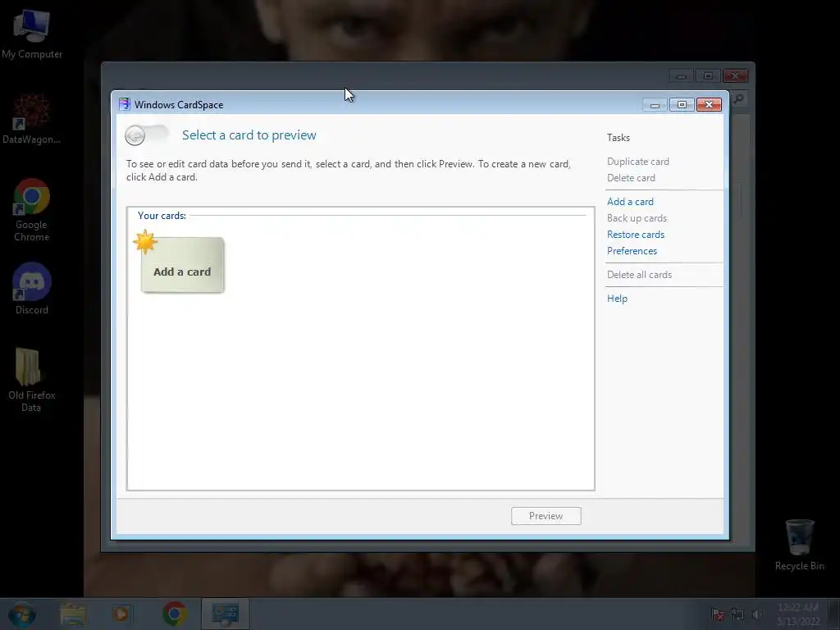Click the volume speaker tray icon

tap(757, 614)
